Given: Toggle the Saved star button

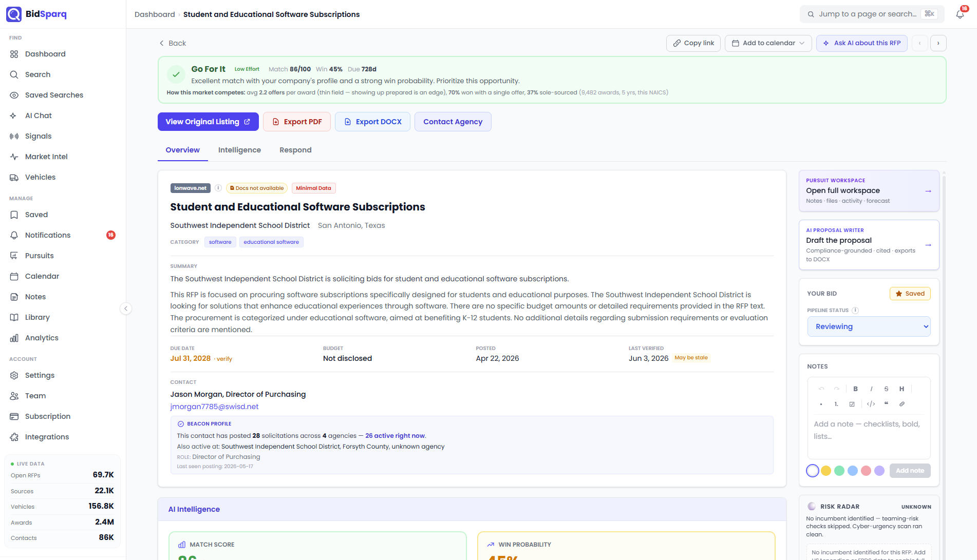Looking at the screenshot, I should [910, 294].
